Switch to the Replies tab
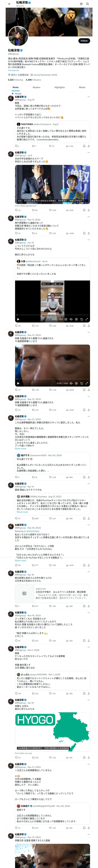 (36, 87)
